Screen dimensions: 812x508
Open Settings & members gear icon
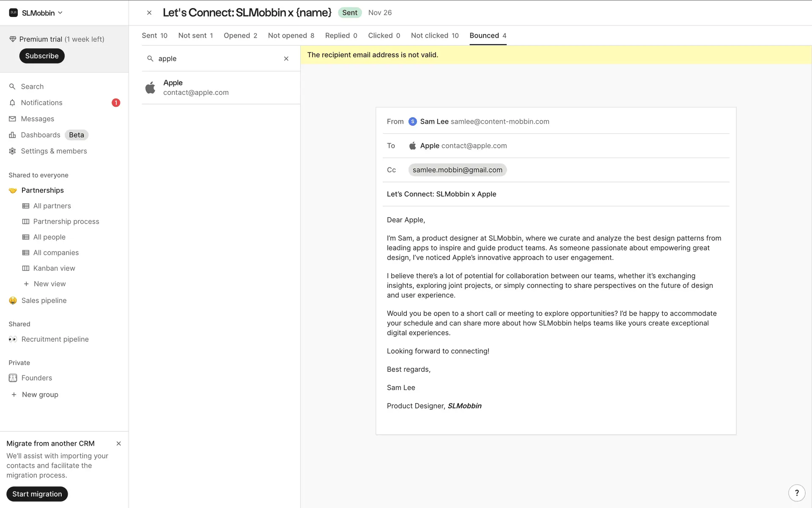pos(12,151)
